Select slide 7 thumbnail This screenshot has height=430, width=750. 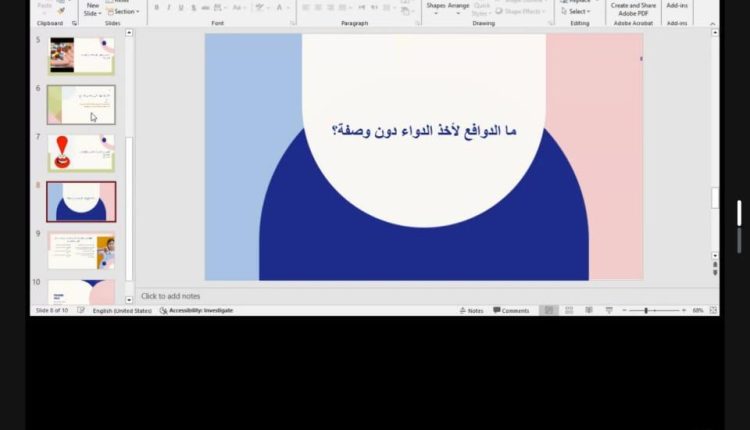point(81,153)
